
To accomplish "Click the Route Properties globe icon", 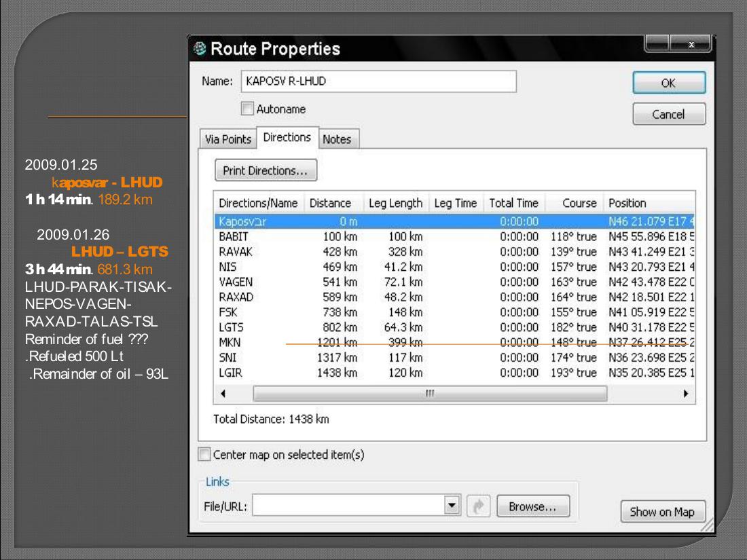I will pyautogui.click(x=200, y=49).
